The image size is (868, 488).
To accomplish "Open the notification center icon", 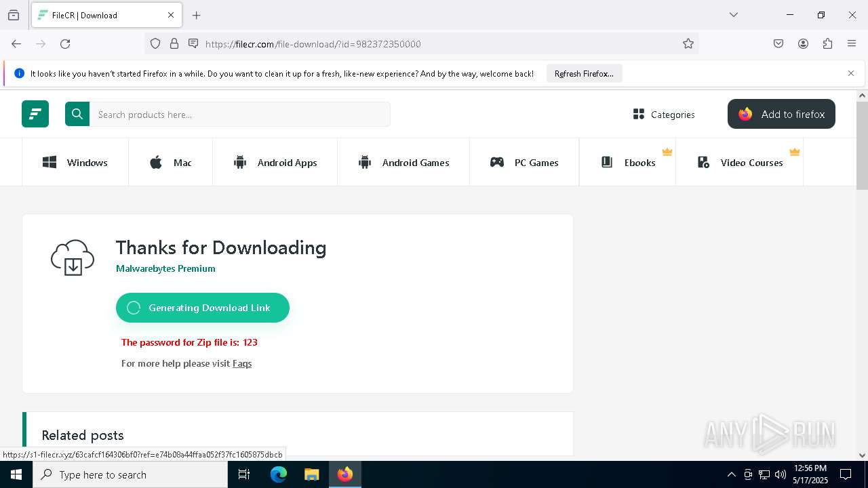I will 846,474.
